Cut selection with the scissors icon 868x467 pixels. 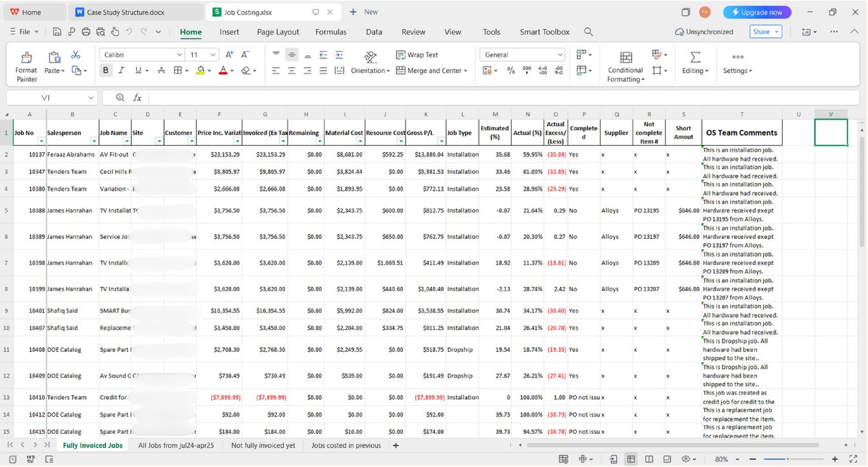75,55
